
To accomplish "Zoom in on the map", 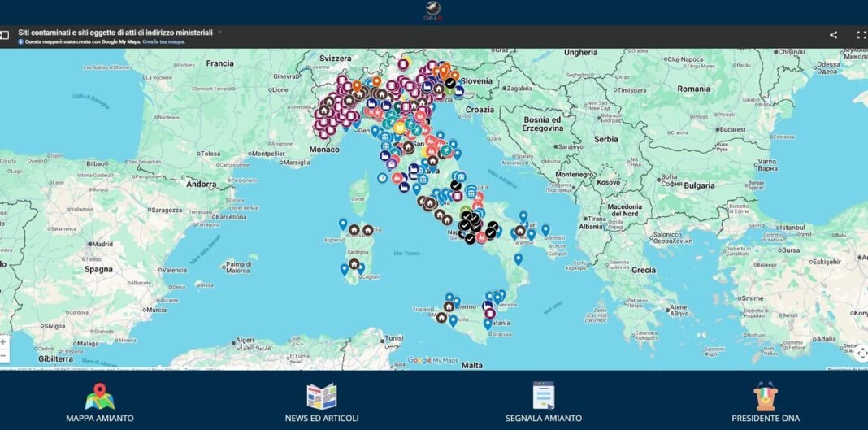I will pos(3,342).
